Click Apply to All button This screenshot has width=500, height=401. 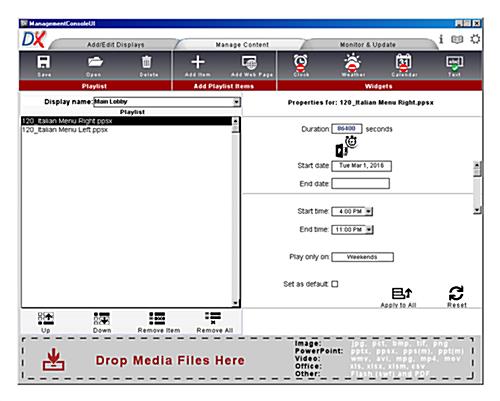[x=399, y=298]
